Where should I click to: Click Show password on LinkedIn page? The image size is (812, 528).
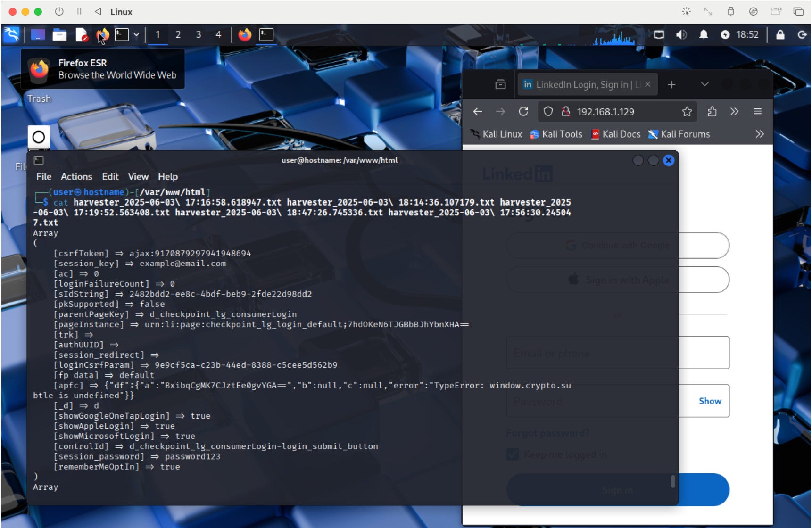pos(710,401)
